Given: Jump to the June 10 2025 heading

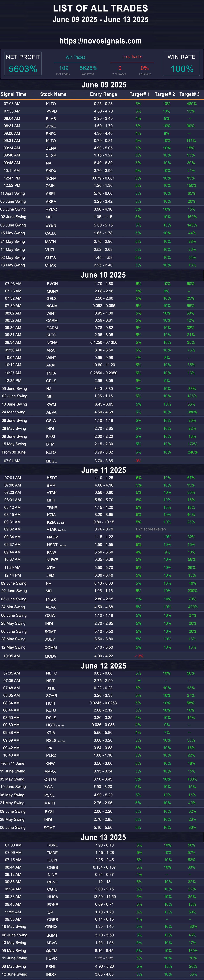Looking at the screenshot, I should click(x=103, y=275).
